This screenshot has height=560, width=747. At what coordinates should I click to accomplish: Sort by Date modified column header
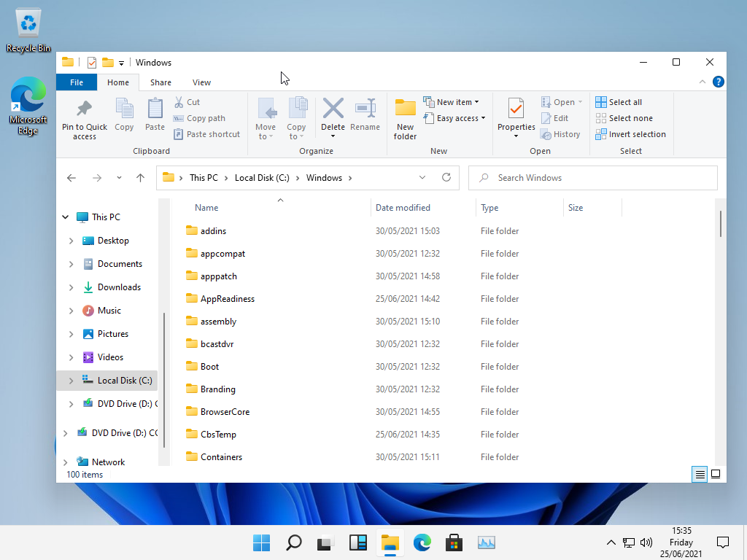[x=403, y=208]
